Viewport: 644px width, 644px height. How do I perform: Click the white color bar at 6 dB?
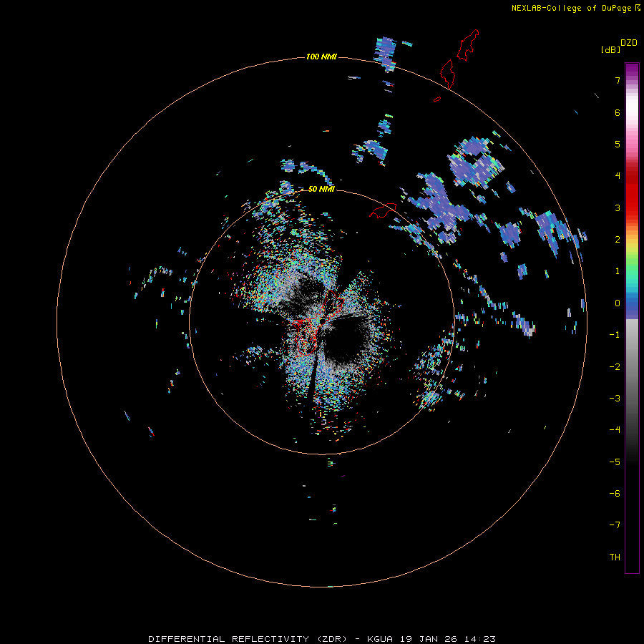pyautogui.click(x=632, y=112)
